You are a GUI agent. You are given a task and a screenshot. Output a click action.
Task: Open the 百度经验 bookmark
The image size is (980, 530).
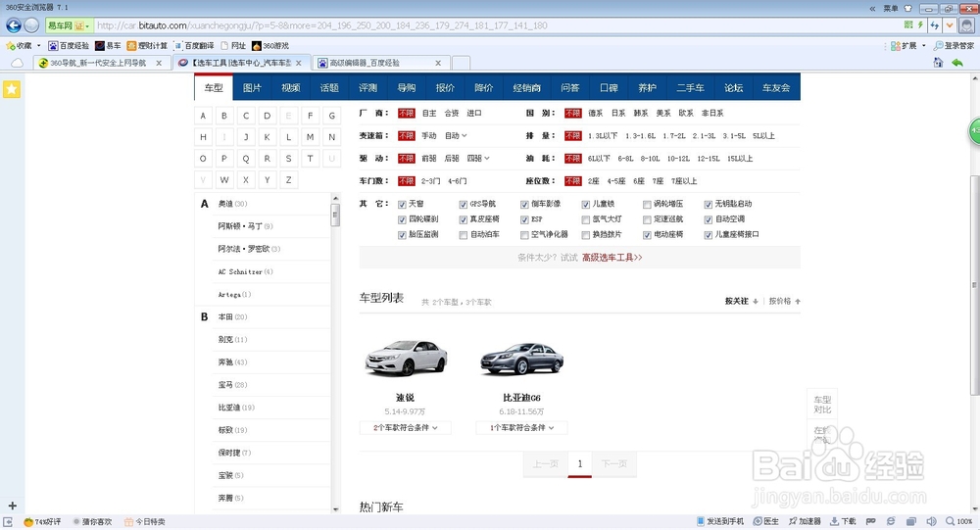click(x=69, y=46)
